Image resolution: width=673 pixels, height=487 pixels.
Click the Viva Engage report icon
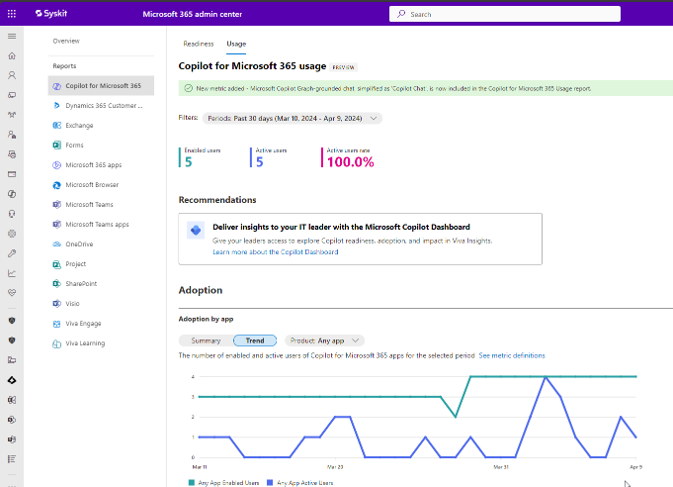tap(57, 324)
